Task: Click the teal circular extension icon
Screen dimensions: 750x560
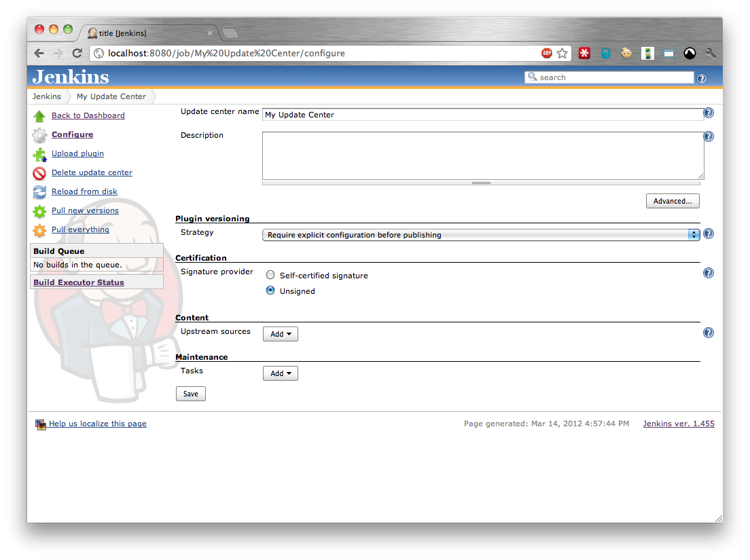Action: [605, 54]
